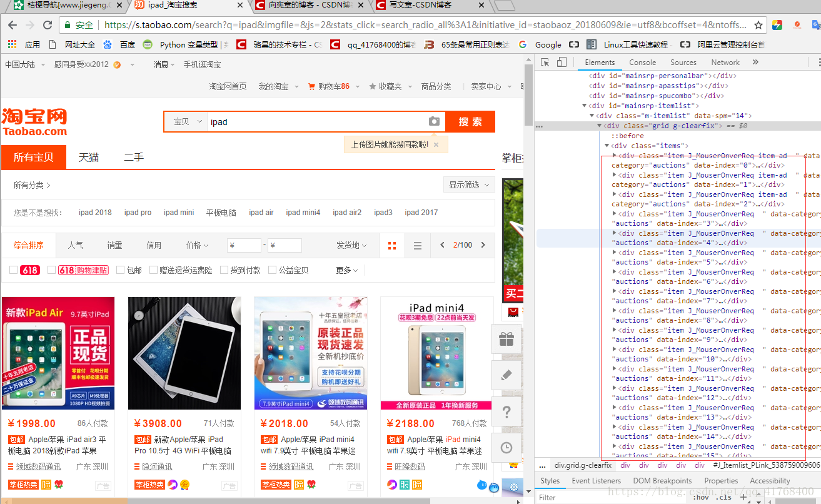Open the Google bookmark

(x=541, y=44)
